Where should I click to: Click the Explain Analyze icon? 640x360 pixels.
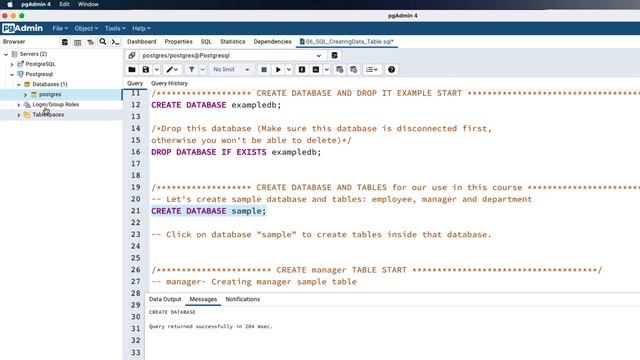pyautogui.click(x=316, y=70)
